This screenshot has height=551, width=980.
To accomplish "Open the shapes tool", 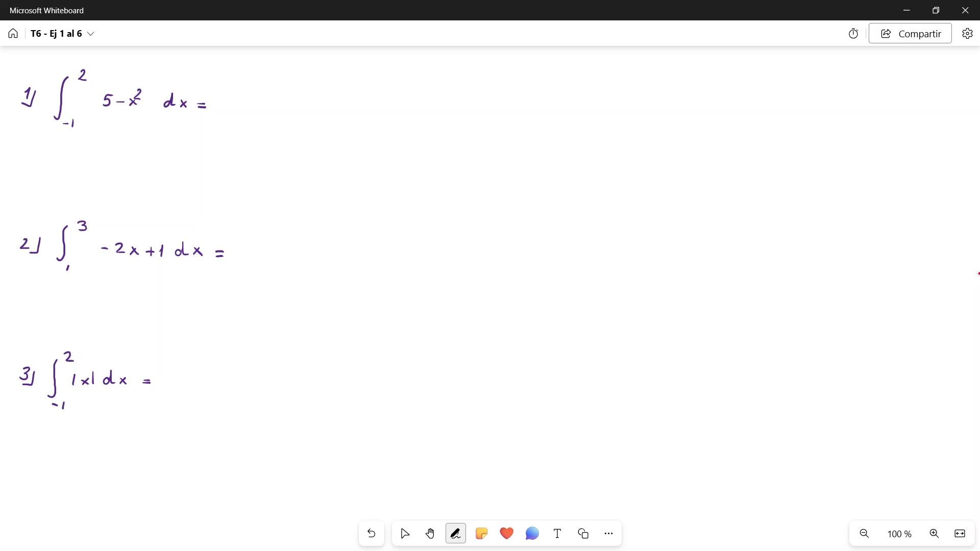I will point(583,534).
